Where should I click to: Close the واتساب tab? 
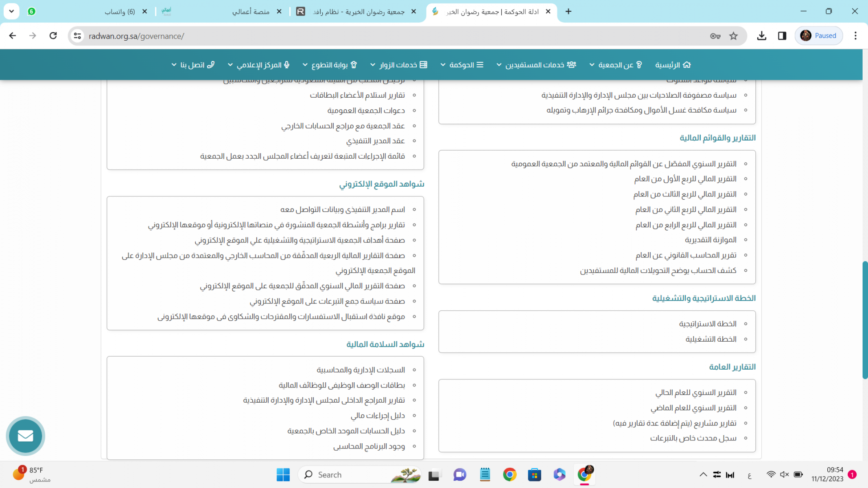[144, 11]
